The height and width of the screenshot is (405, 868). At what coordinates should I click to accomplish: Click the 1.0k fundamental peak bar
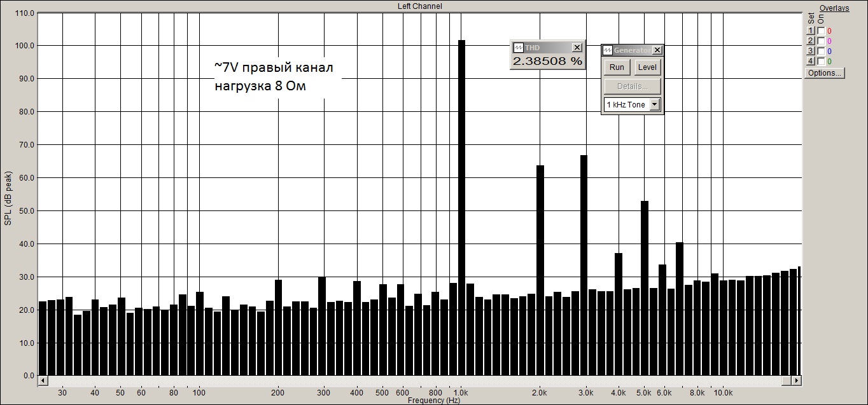tap(461, 208)
